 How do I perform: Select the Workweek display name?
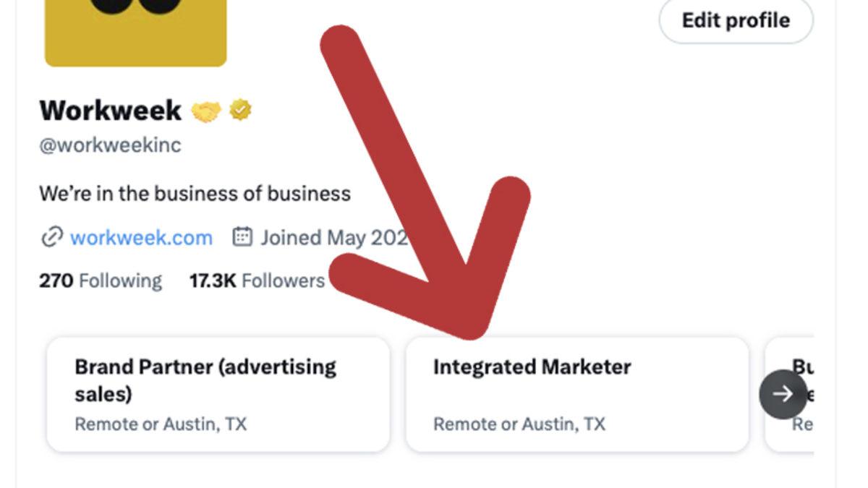coord(110,111)
